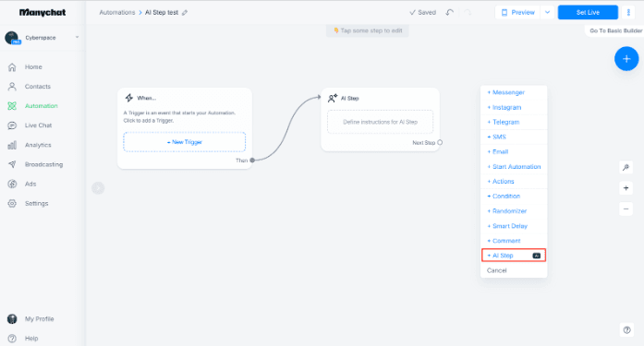This screenshot has height=346, width=644.
Task: Click the Define instructions for AI Step box
Action: [381, 122]
